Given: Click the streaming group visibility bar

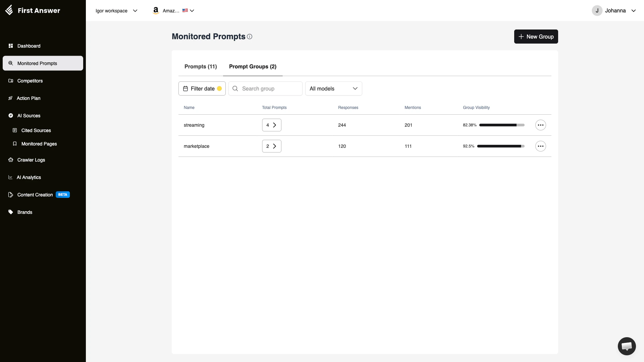Looking at the screenshot, I should coord(501,125).
